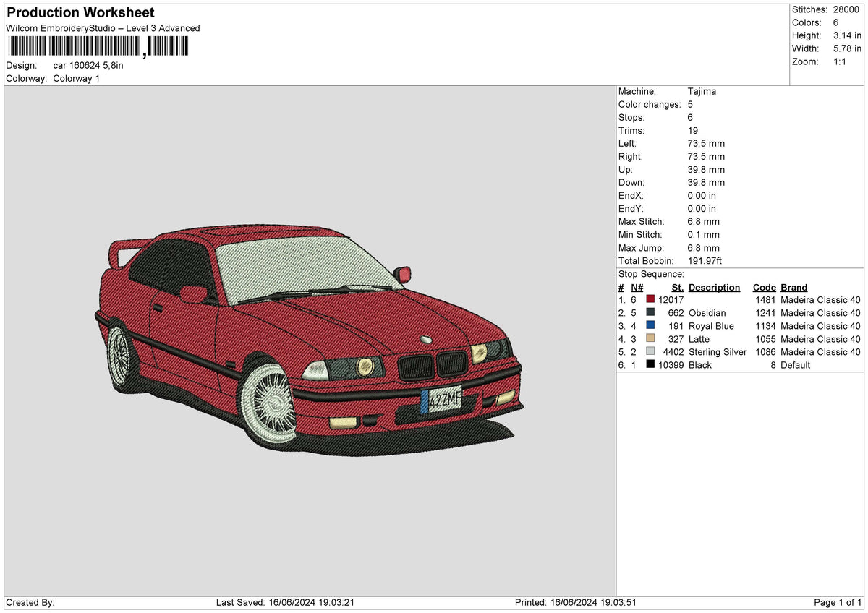Click the 'Latte' description text
The image size is (868, 613).
[699, 339]
